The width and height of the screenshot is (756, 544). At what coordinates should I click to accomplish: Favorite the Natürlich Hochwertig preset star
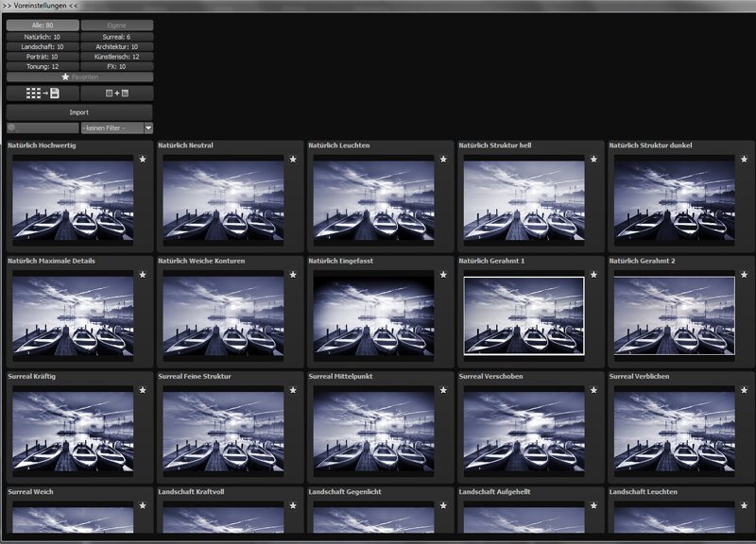tap(143, 160)
